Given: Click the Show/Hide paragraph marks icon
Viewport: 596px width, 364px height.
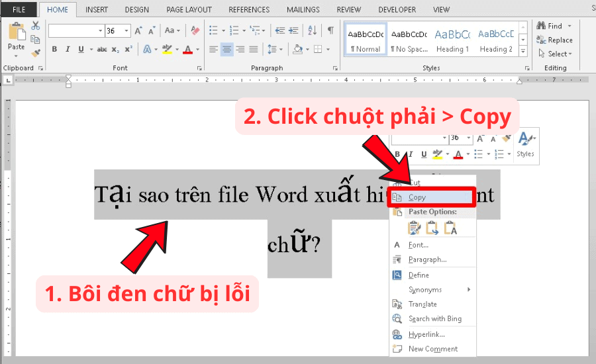Looking at the screenshot, I should click(330, 30).
